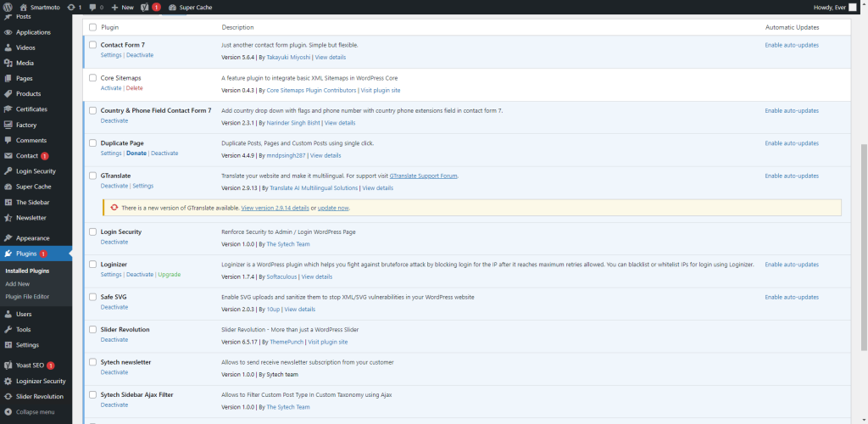Click Donate link for Duplicate Page
This screenshot has height=424, width=868.
coord(136,153)
